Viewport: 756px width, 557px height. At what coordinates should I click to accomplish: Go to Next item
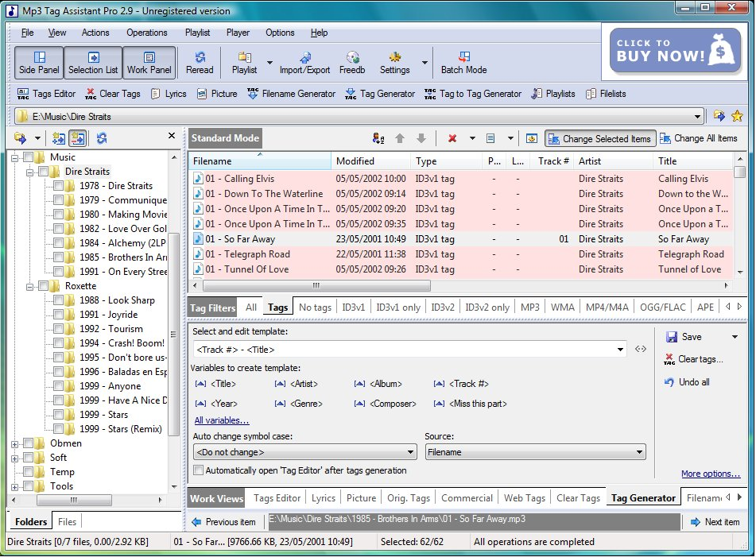pyautogui.click(x=715, y=522)
